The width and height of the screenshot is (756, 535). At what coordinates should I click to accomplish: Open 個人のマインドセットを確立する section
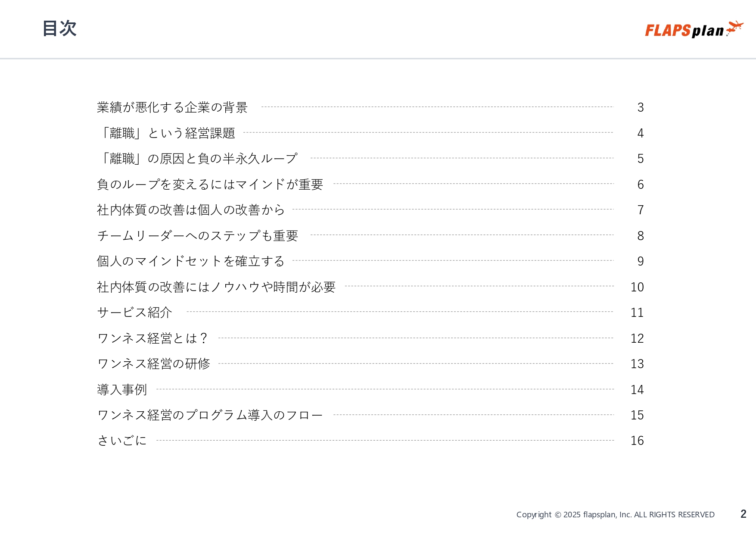click(x=190, y=261)
